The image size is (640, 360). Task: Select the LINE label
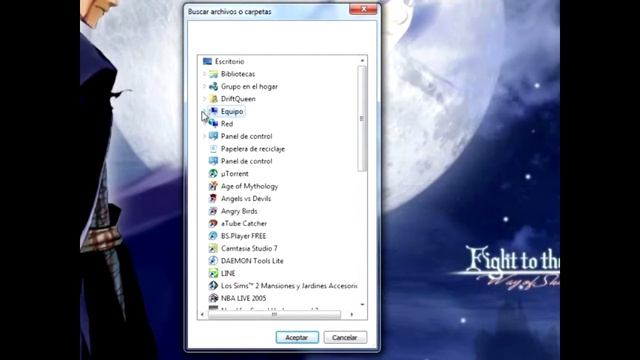click(228, 273)
